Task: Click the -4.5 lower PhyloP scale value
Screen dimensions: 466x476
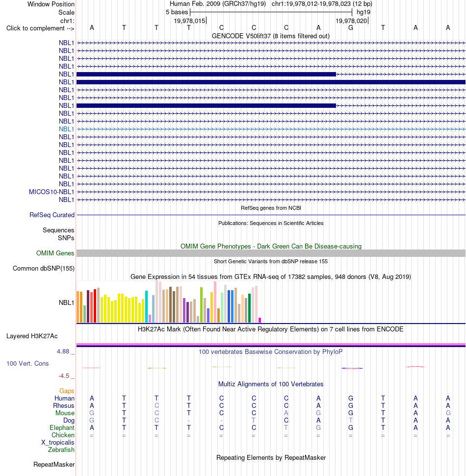Action: [x=64, y=376]
